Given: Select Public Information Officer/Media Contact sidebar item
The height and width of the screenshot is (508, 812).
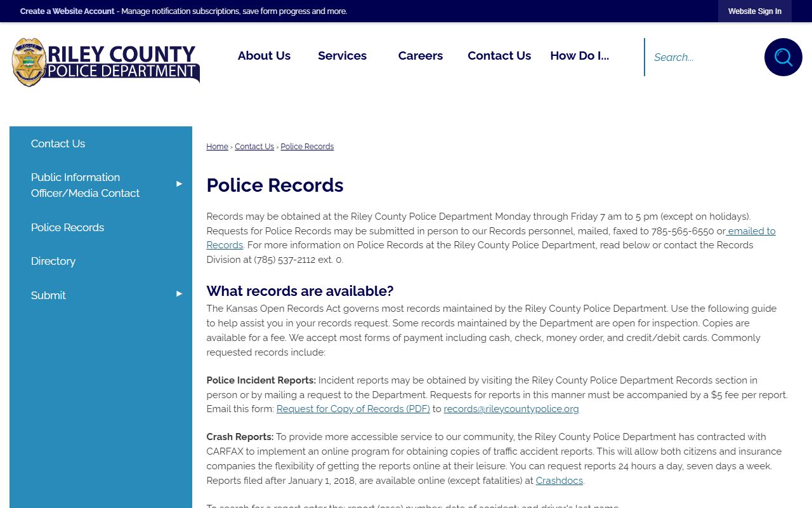Looking at the screenshot, I should (101, 185).
